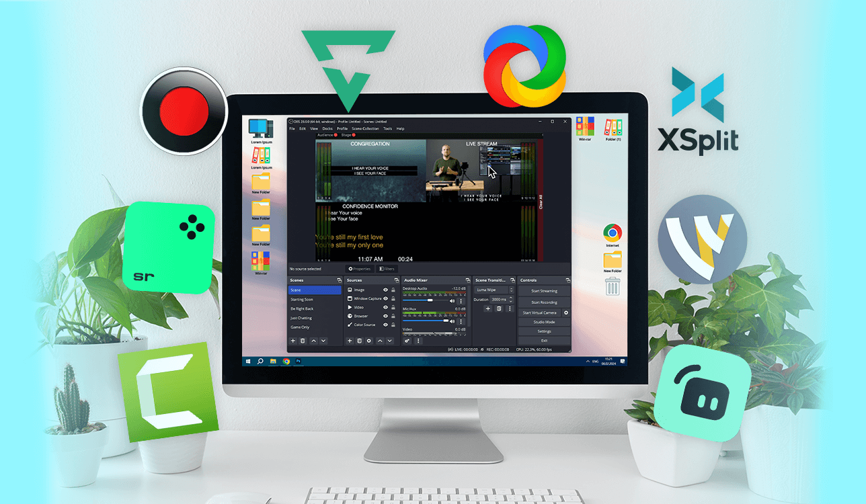Toggle lock on Window Capture source

pos(393,298)
